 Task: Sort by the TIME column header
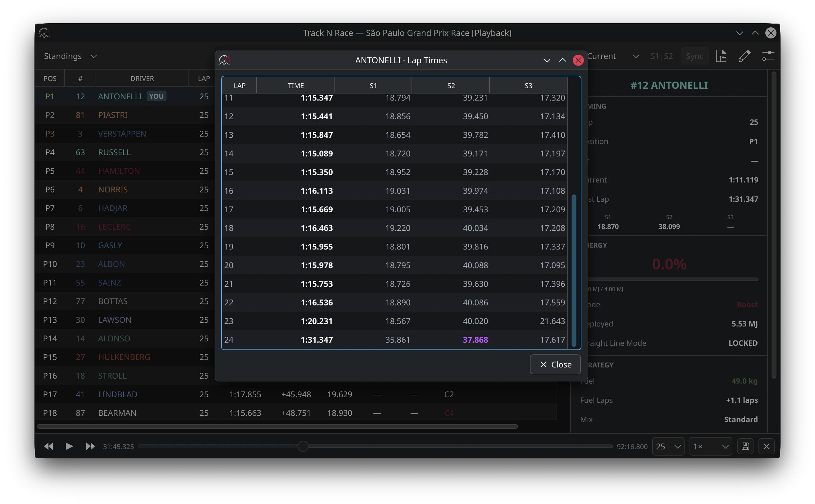296,86
